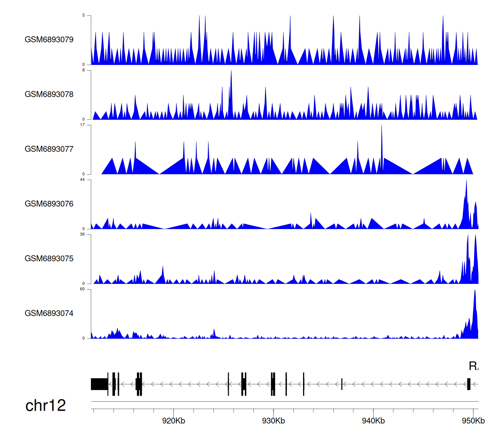
Task: Select the rightmost exon near 950Kb
Action: coord(469,384)
